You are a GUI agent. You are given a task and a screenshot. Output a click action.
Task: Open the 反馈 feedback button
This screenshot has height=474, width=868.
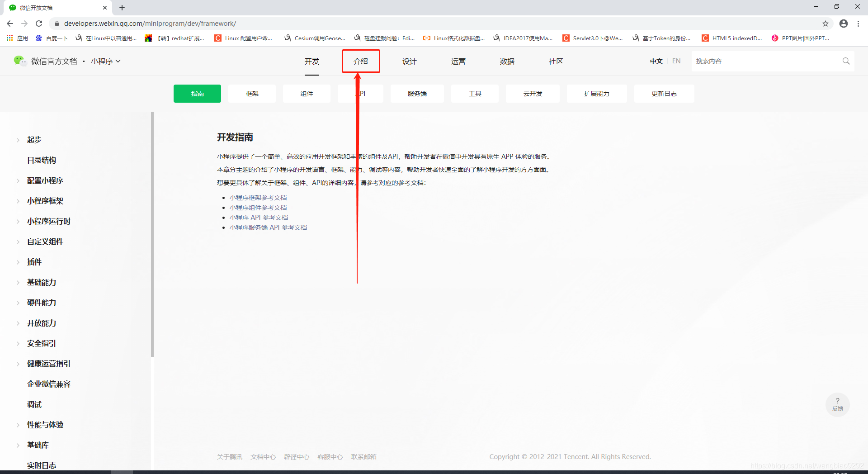[x=837, y=404]
